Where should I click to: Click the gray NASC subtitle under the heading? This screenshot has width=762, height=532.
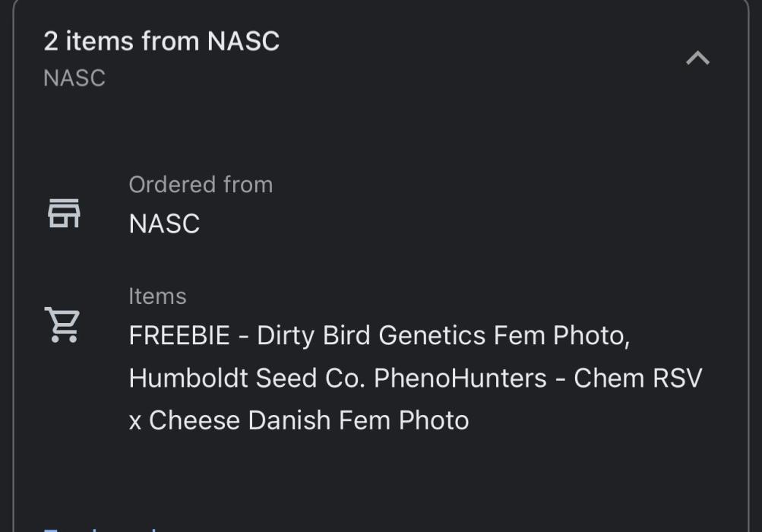[74, 78]
